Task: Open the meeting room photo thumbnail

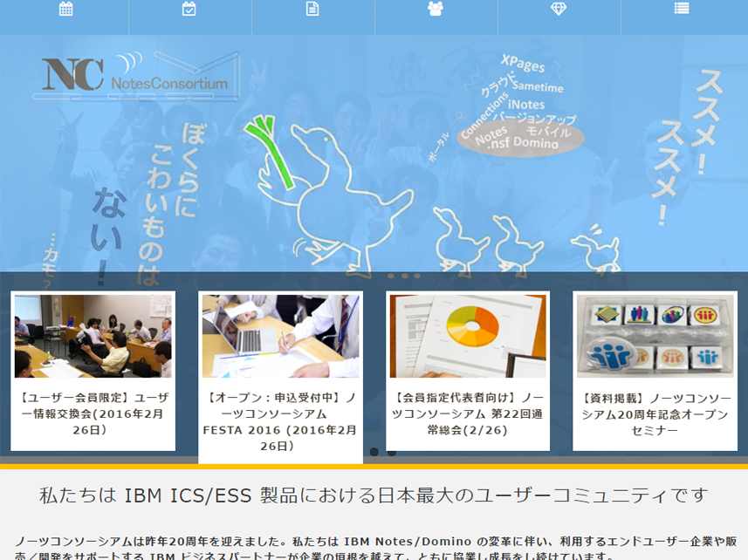Action: click(93, 336)
